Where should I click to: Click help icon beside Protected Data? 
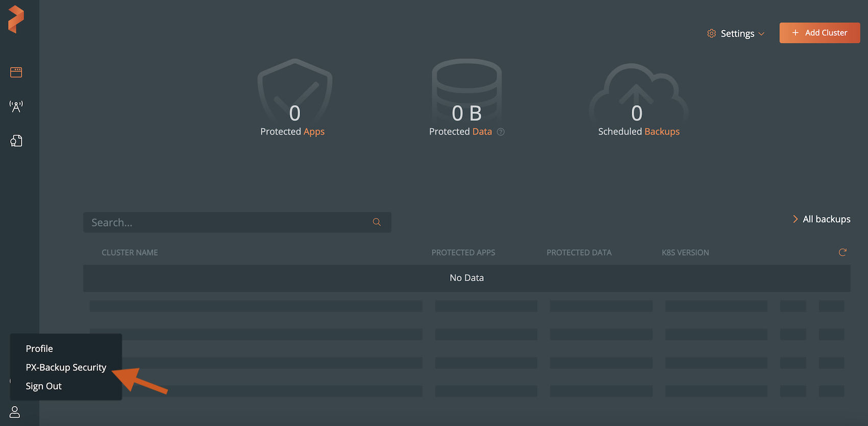(501, 132)
